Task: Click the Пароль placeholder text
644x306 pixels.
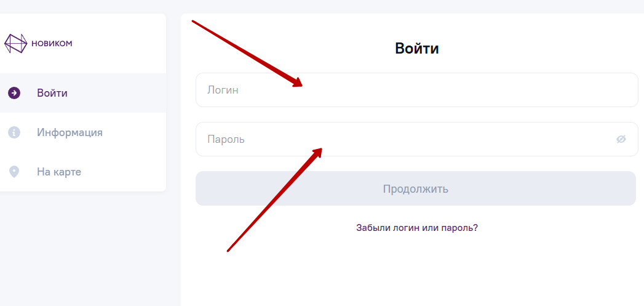Action: pos(226,139)
